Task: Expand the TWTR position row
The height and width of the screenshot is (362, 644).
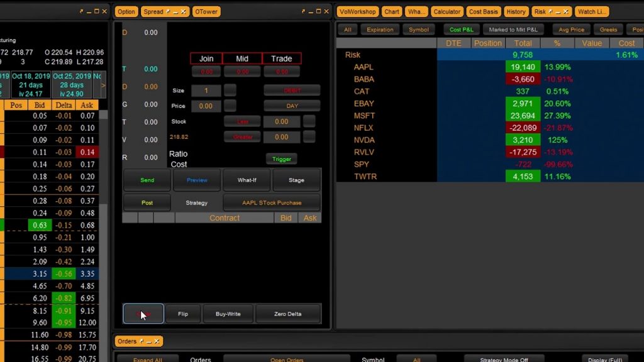Action: [365, 177]
